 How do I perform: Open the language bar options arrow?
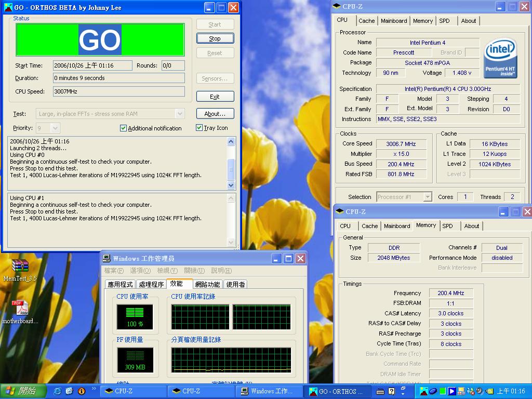point(403,395)
